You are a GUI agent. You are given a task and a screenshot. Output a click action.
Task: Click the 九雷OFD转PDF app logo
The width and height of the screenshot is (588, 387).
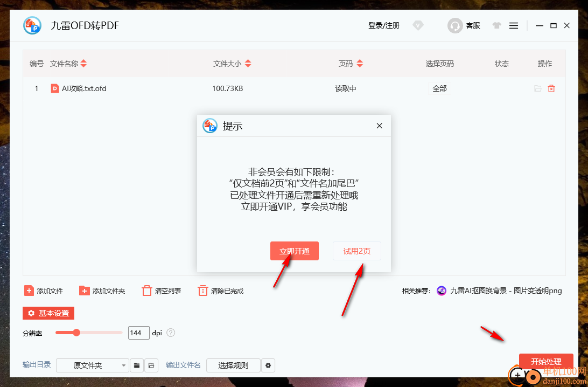click(x=32, y=25)
